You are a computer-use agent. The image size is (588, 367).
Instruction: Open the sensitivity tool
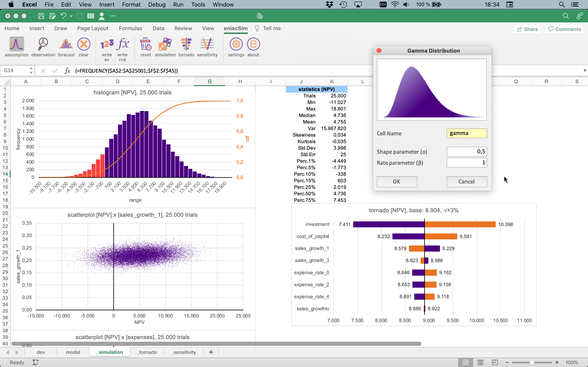pyautogui.click(x=207, y=44)
